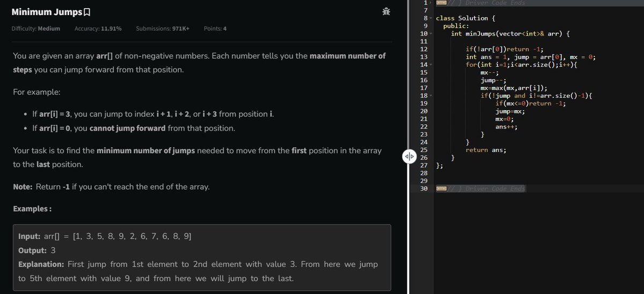Click the bullet line 'If arr[i] = 3'
The image size is (644, 294).
coord(153,114)
